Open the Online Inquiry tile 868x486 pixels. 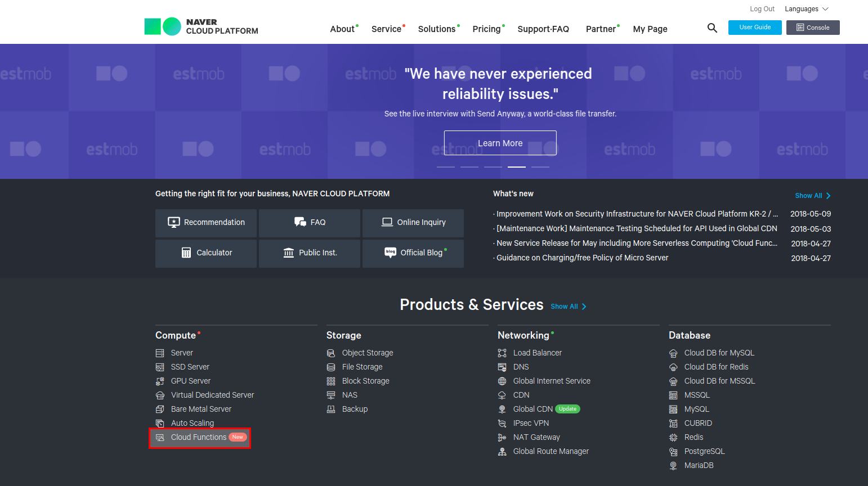pos(413,223)
